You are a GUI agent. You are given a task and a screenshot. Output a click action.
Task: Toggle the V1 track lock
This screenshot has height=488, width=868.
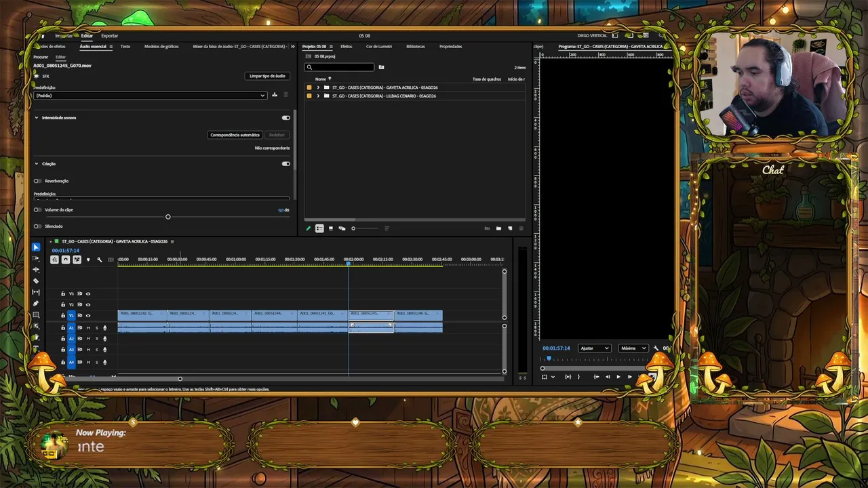(x=63, y=315)
